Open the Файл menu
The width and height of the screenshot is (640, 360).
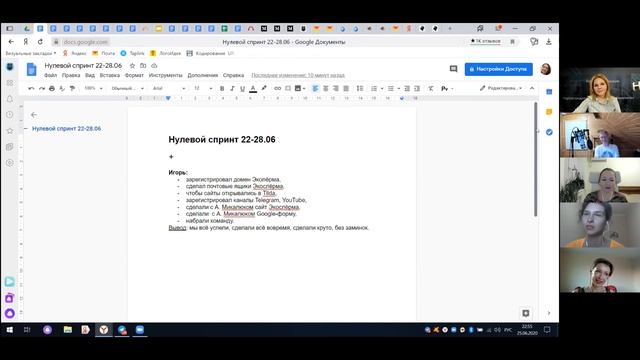coord(51,76)
